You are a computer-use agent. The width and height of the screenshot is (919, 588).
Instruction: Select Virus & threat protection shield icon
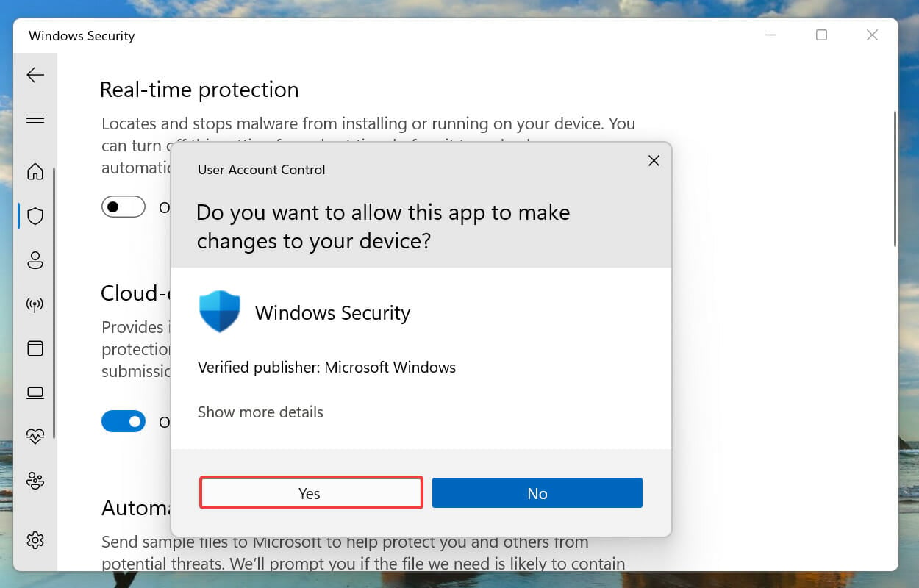tap(35, 216)
